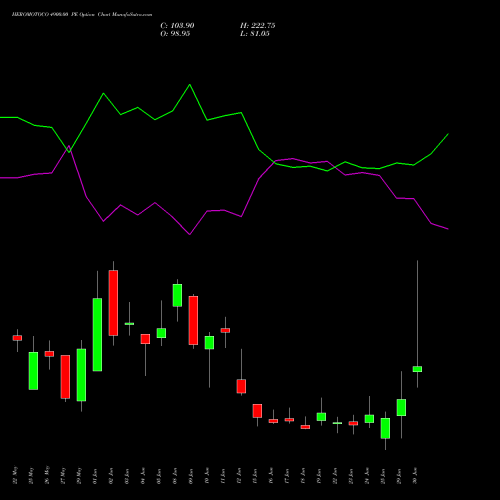Screen dimensions: 500x500
Task: Click the 15 Jun date label
Action: click(256, 476)
